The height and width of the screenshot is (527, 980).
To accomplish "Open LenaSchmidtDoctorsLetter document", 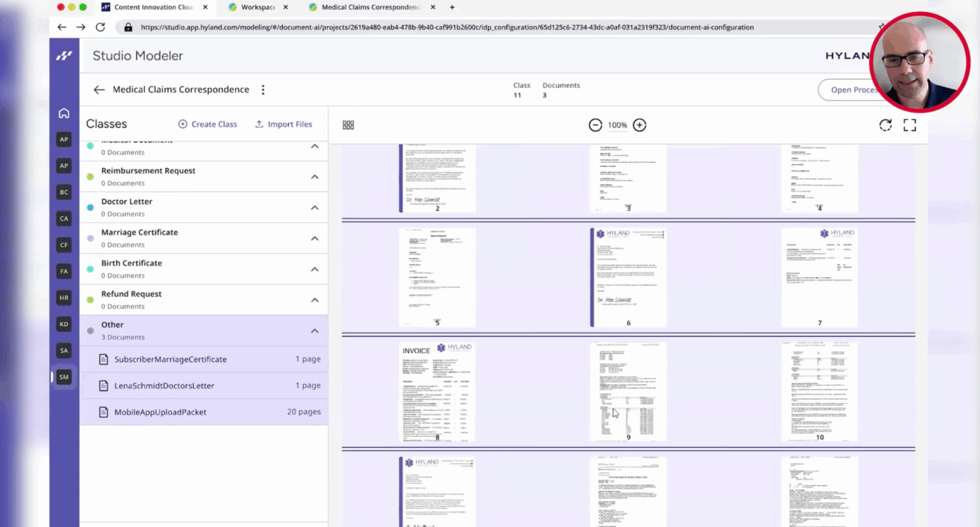I will point(204,385).
